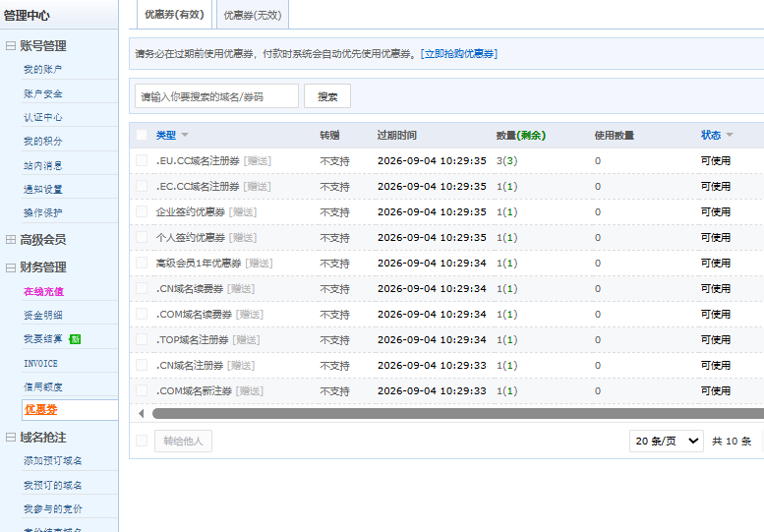The height and width of the screenshot is (532, 764).
Task: Click the .EU.CC域名注册券 row type text
Action: pyautogui.click(x=198, y=160)
